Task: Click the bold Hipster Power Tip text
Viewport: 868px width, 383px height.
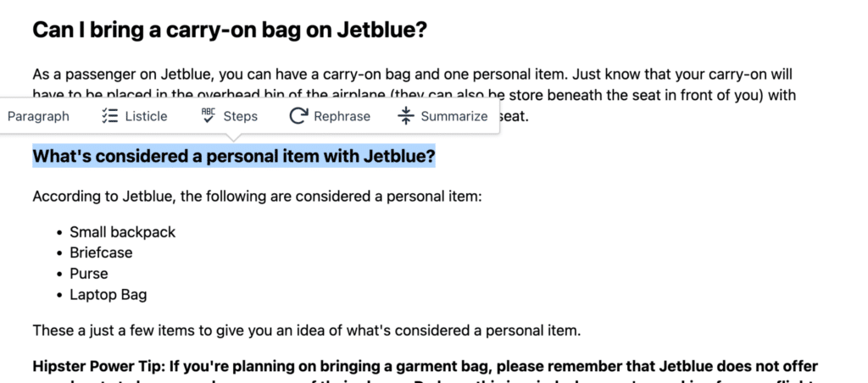Action: (426, 366)
